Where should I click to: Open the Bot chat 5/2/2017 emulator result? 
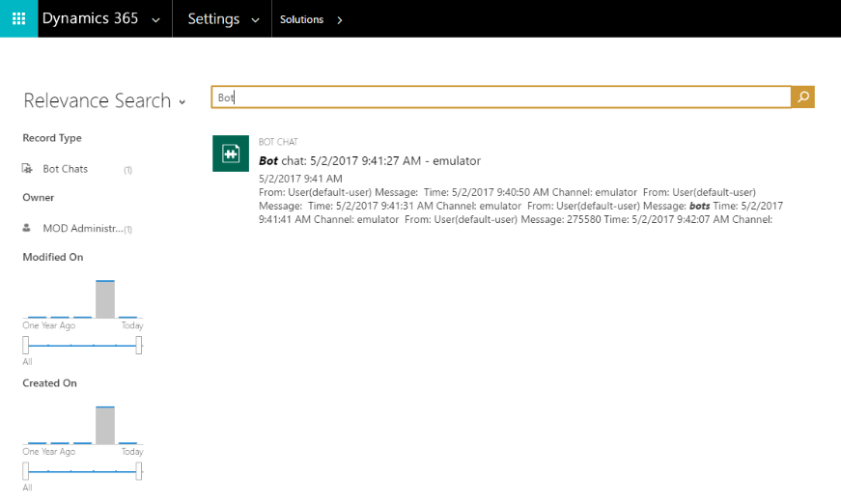pyautogui.click(x=370, y=160)
